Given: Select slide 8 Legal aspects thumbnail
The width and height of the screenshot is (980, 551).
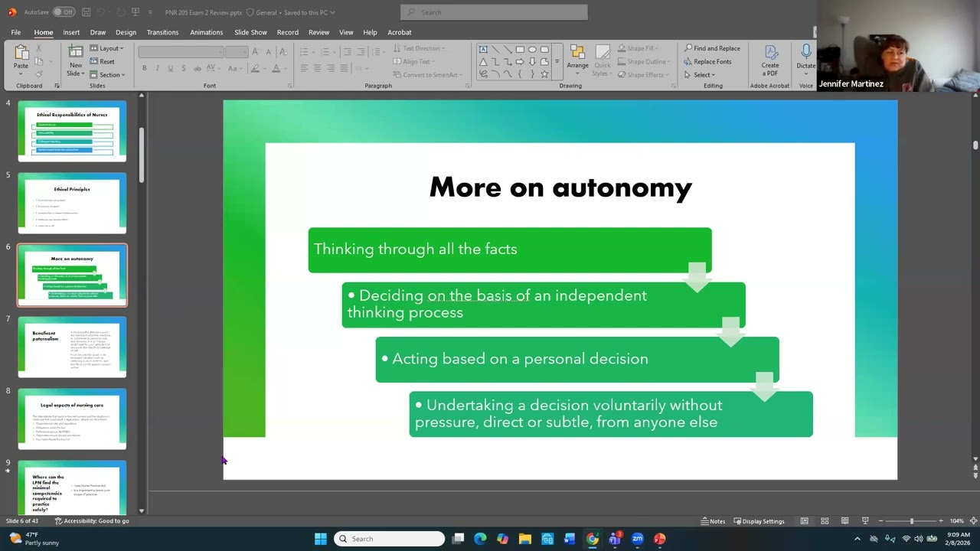Looking at the screenshot, I should click(x=72, y=419).
